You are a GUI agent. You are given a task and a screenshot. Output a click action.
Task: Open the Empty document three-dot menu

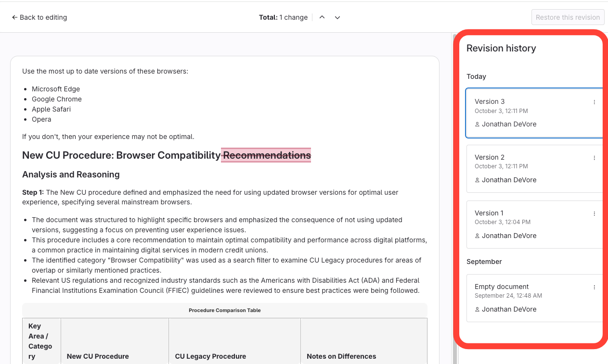(x=594, y=287)
